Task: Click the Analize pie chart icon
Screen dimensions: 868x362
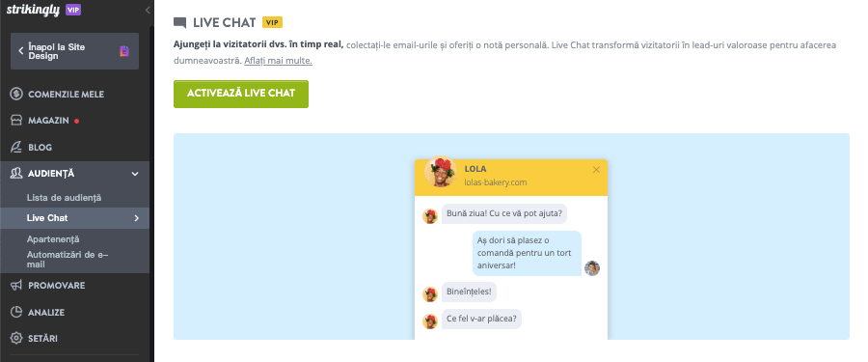Action: (x=16, y=312)
